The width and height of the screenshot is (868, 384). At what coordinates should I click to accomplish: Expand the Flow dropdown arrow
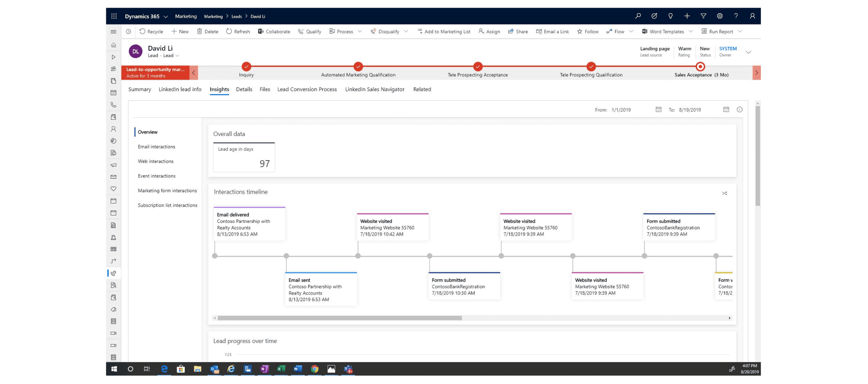pyautogui.click(x=631, y=31)
